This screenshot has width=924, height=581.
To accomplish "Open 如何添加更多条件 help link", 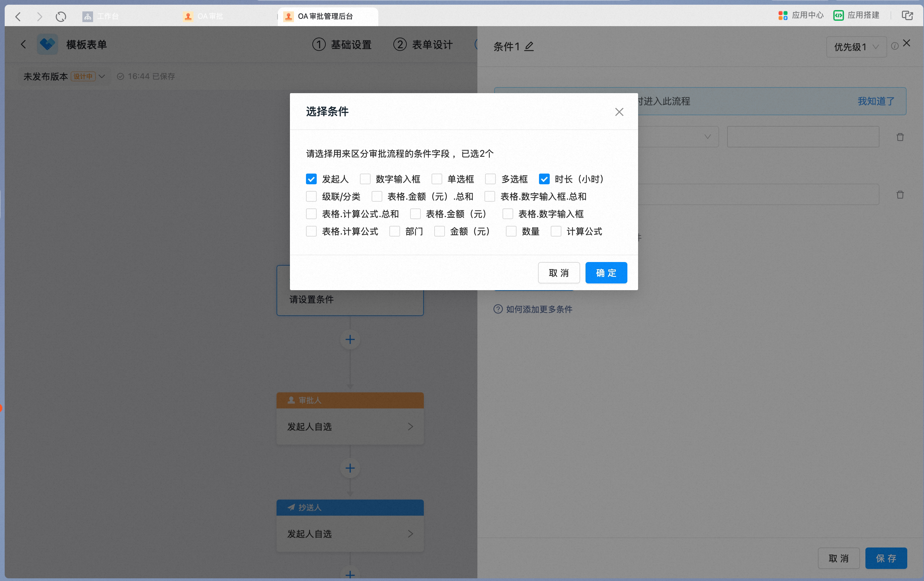I will point(539,310).
